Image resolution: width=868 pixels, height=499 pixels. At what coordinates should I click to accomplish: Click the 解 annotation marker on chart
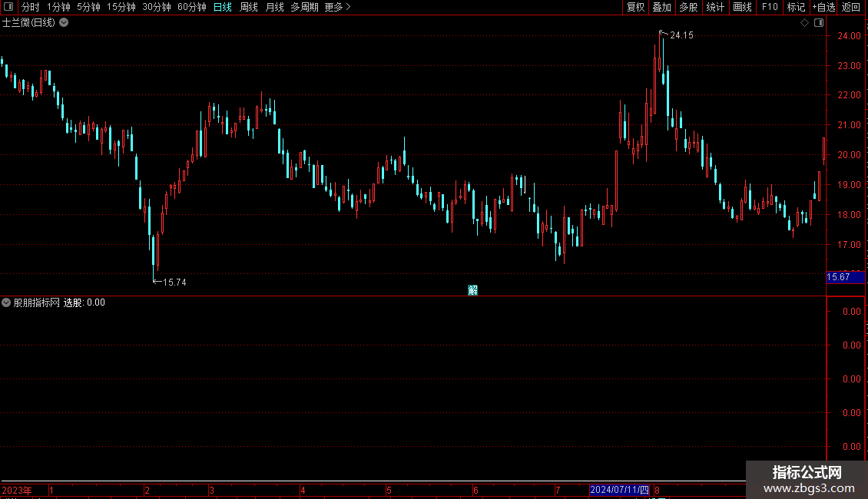[x=472, y=290]
